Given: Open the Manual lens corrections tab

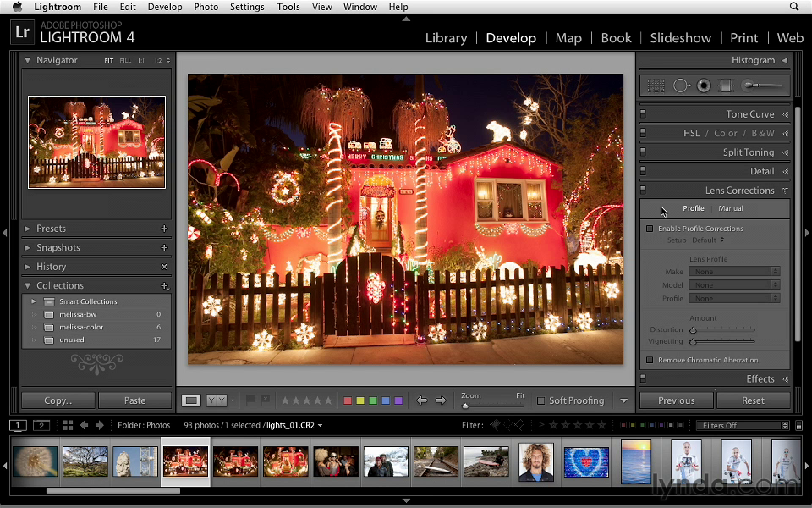Looking at the screenshot, I should pos(730,208).
